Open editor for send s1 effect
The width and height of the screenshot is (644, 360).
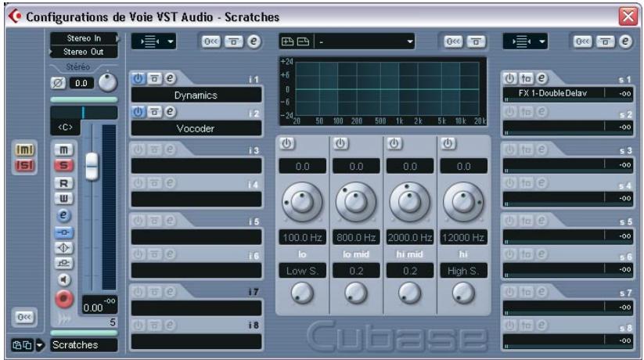click(x=541, y=78)
